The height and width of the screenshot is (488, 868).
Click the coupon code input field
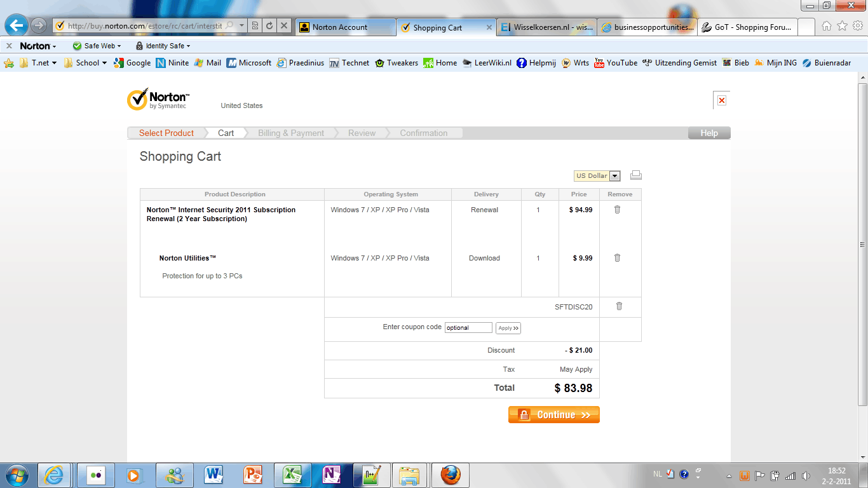click(x=468, y=328)
